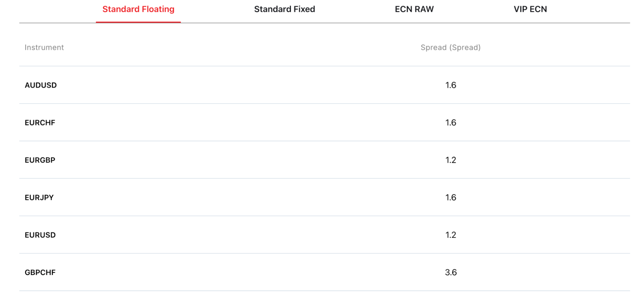Click the AUDUSD spread value 1.6
Image resolution: width=644 pixels, height=295 pixels.
450,85
